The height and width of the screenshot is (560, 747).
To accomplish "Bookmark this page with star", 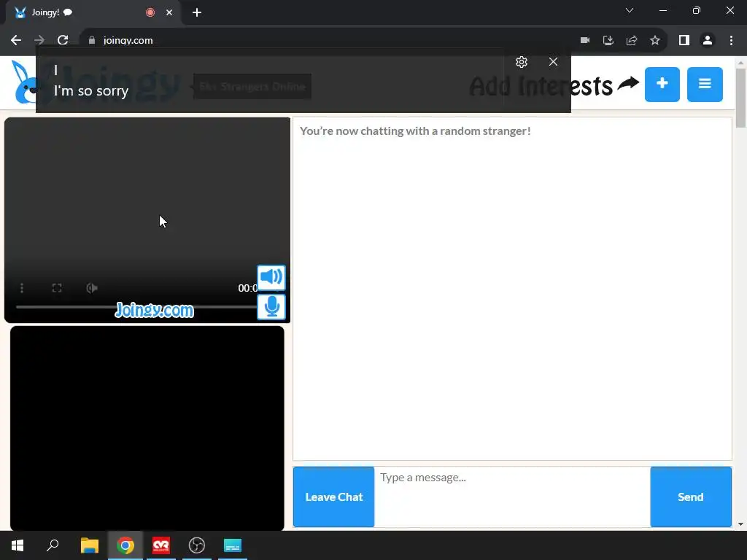I will (x=655, y=41).
